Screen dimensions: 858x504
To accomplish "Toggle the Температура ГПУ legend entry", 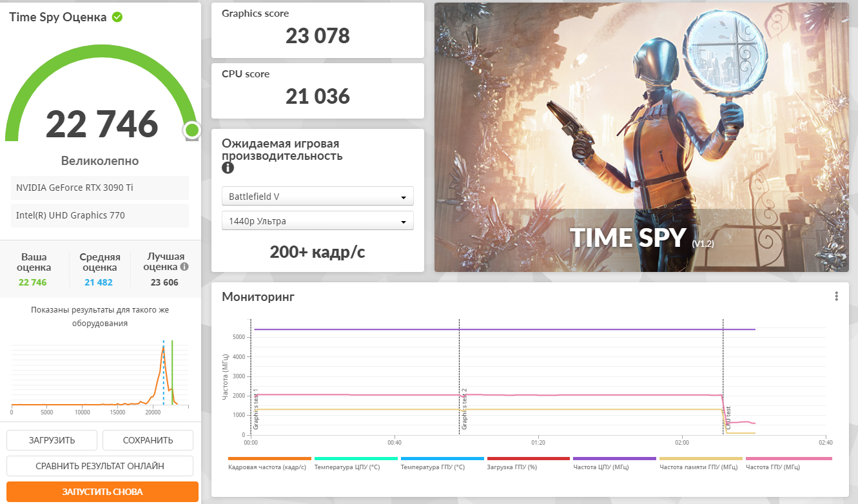I will pos(442,463).
